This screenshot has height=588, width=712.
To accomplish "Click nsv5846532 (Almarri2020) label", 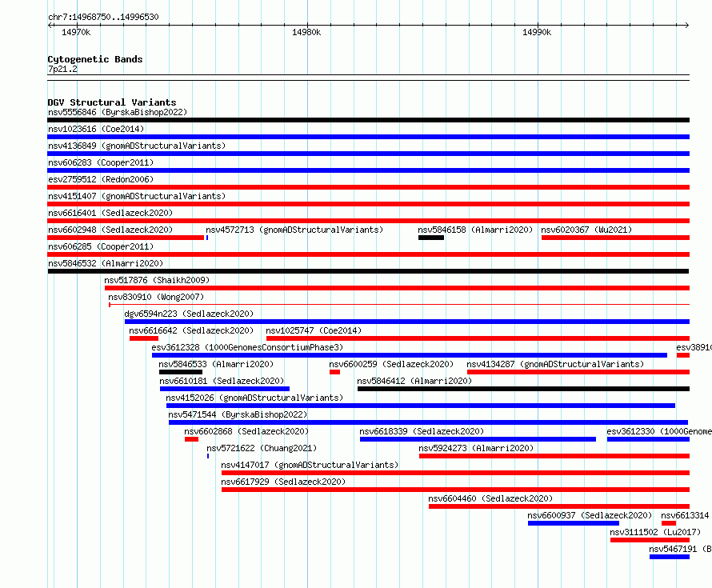I will (106, 263).
